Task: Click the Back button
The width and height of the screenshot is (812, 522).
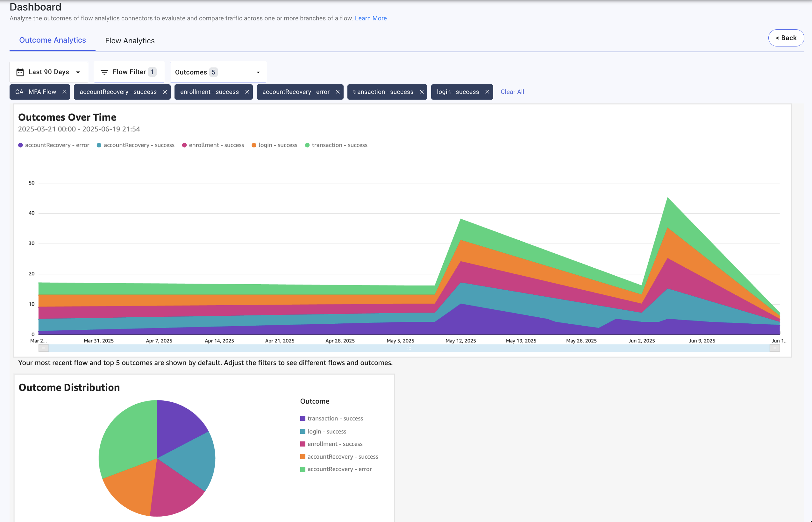Action: point(786,38)
